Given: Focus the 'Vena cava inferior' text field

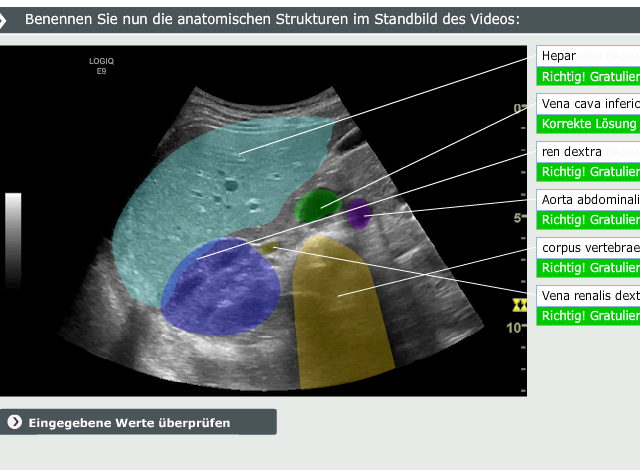Looking at the screenshot, I should [588, 103].
